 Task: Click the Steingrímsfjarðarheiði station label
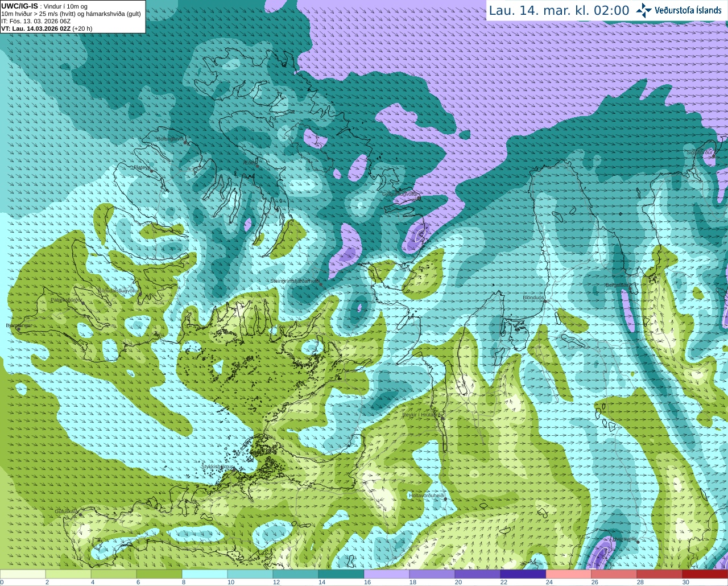(295, 281)
